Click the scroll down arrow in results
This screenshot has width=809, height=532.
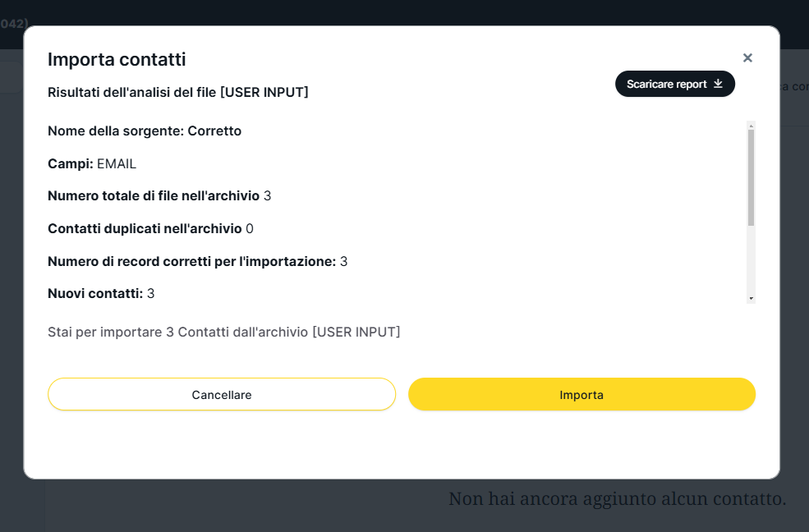[751, 298]
